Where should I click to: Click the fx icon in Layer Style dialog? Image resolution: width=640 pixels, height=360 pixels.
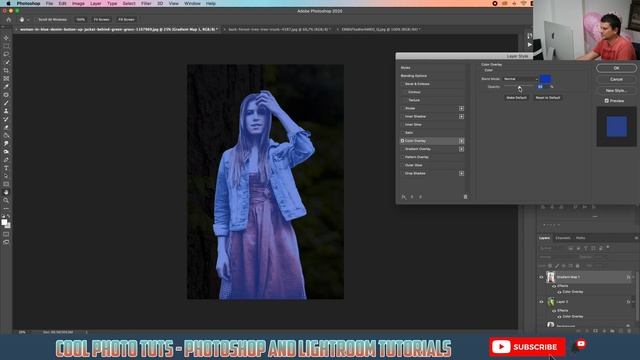coord(403,197)
